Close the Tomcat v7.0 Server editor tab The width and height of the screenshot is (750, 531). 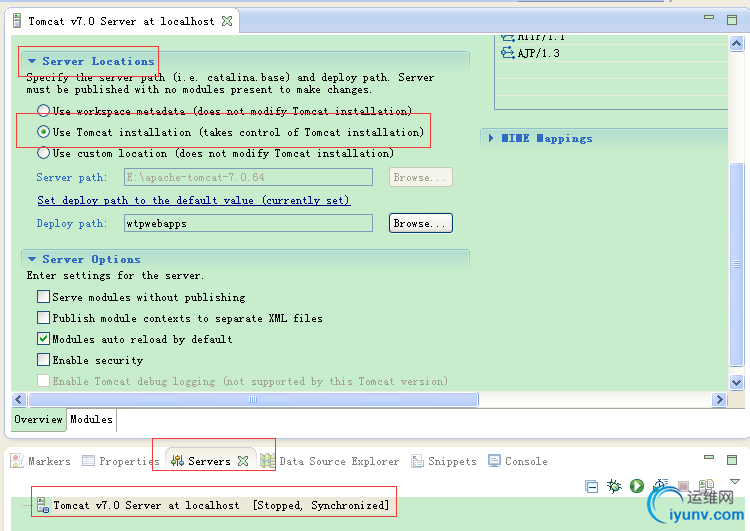[x=227, y=21]
